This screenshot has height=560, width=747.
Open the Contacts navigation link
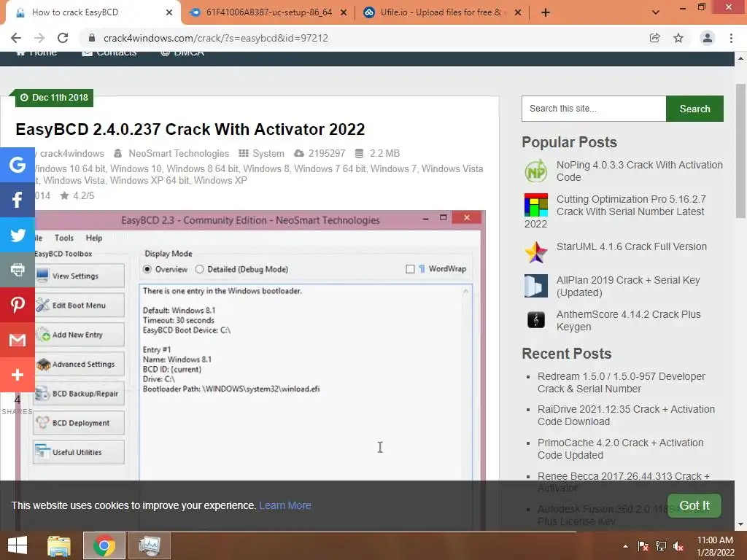[109, 52]
